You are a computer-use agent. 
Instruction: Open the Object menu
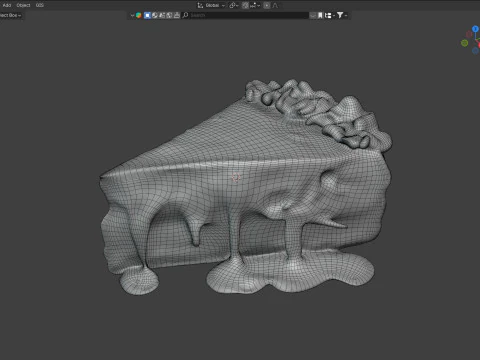tap(23, 5)
